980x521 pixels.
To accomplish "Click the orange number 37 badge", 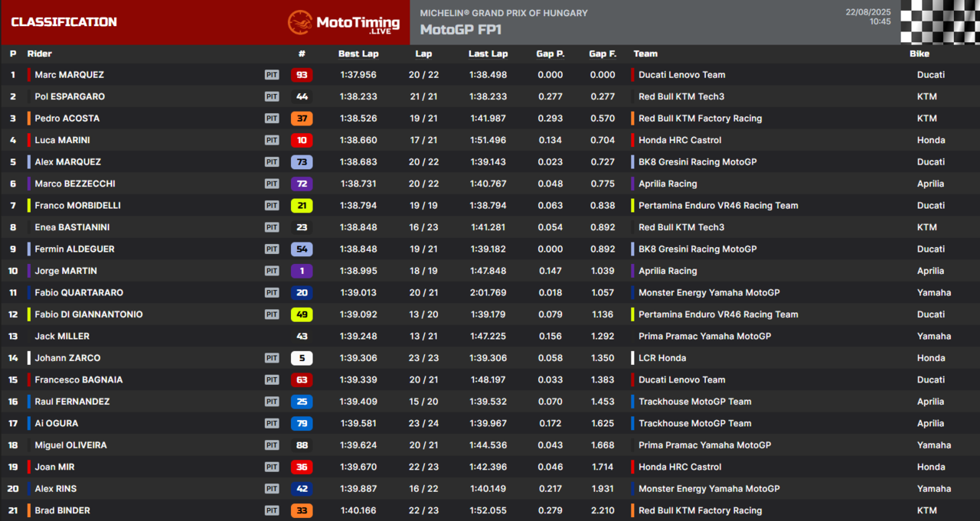I will coord(302,119).
